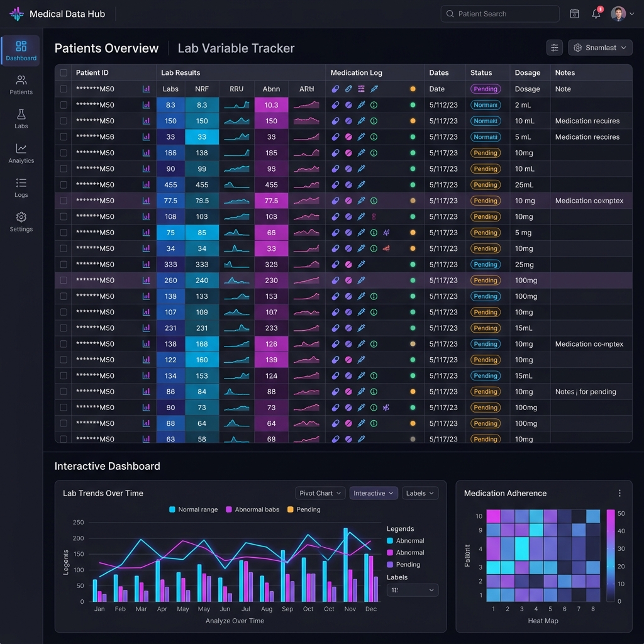The width and height of the screenshot is (644, 644).
Task: Select the Dashboard sidebar item
Action: click(x=21, y=51)
